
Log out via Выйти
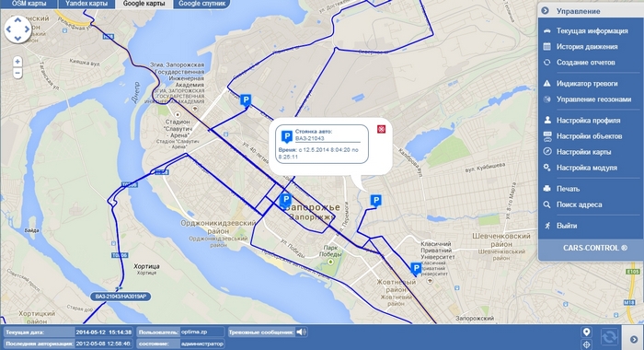pos(566,226)
